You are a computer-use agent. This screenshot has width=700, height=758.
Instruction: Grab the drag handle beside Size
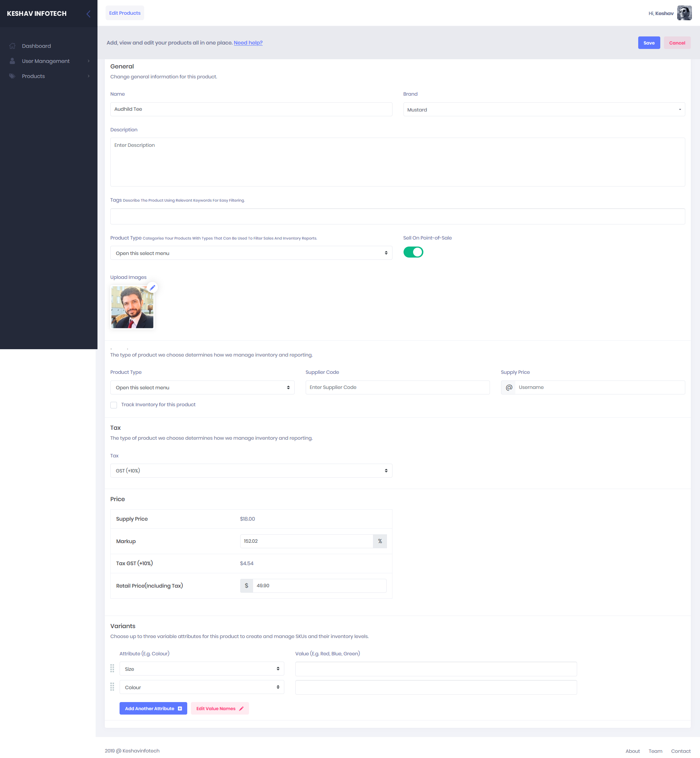(112, 668)
